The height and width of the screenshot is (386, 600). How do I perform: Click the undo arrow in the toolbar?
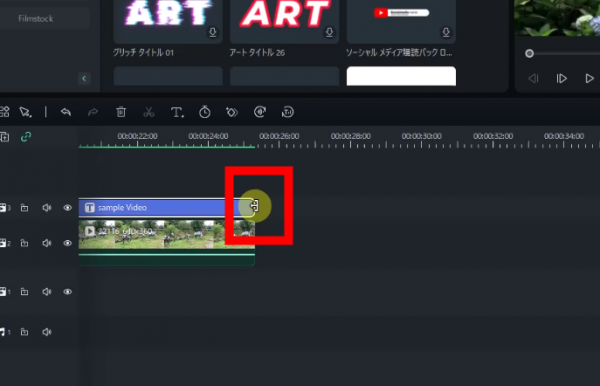pyautogui.click(x=66, y=112)
